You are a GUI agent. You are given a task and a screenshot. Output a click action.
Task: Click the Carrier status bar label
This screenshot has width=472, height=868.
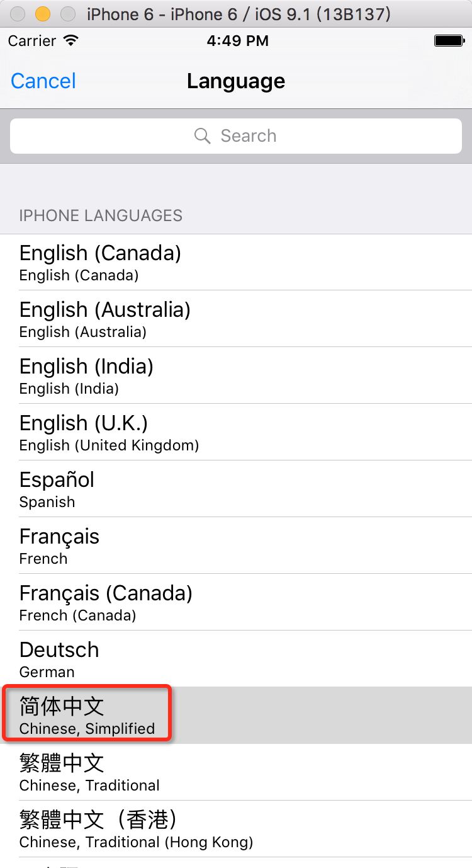click(32, 41)
